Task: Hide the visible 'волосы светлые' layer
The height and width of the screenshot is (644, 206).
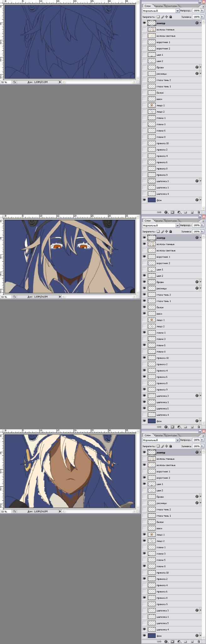Action: pos(144,465)
